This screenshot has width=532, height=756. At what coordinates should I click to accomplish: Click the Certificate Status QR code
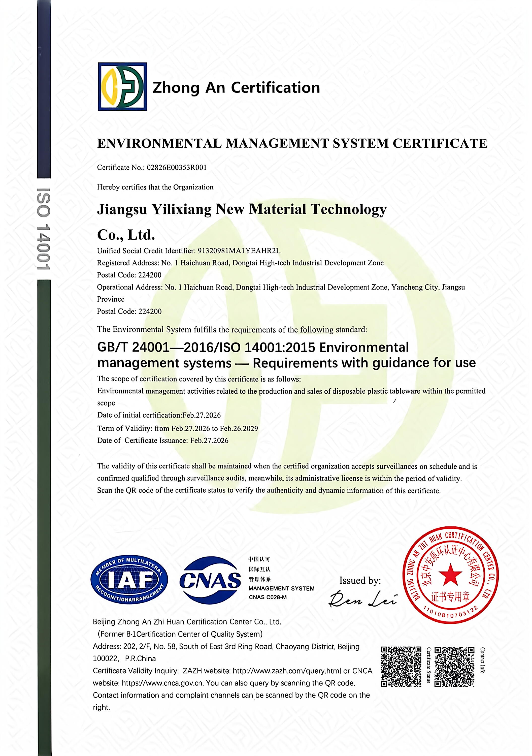tap(401, 667)
